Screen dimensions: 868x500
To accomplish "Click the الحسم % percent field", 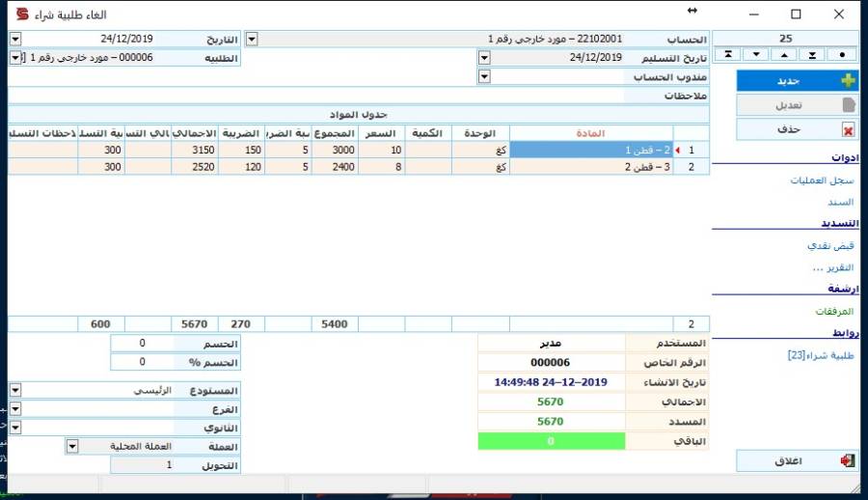I will click(x=143, y=362).
